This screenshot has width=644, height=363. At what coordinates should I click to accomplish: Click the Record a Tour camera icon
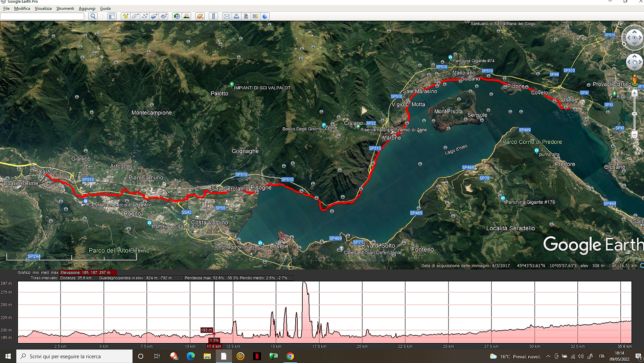pyautogui.click(x=164, y=16)
